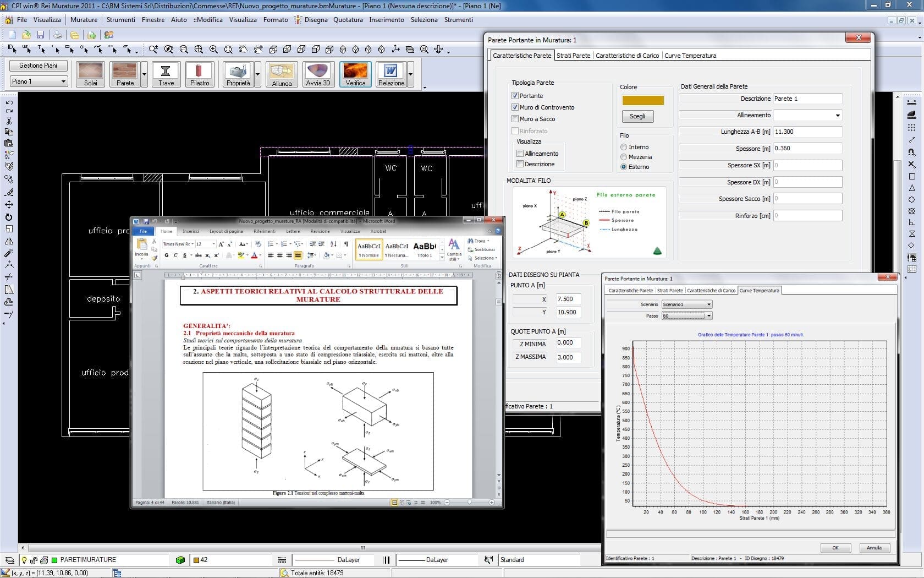
Task: Select the Mezzeria filo radio button
Action: [x=624, y=157]
